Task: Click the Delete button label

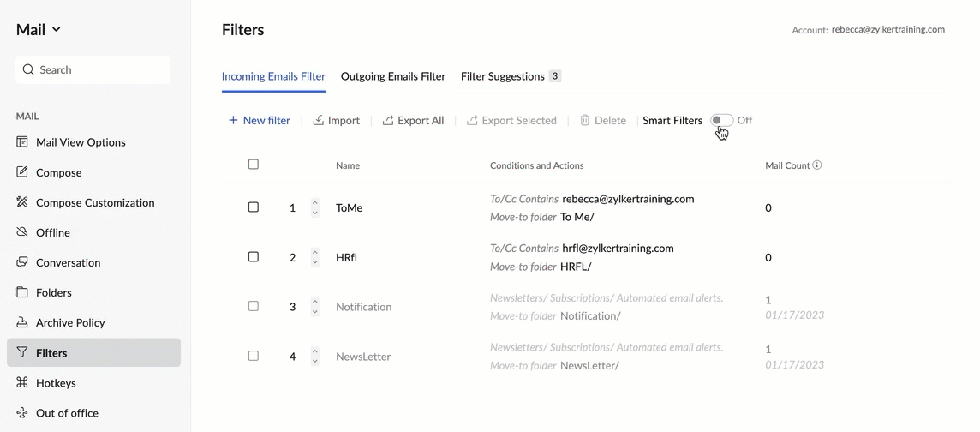Action: pyautogui.click(x=611, y=121)
